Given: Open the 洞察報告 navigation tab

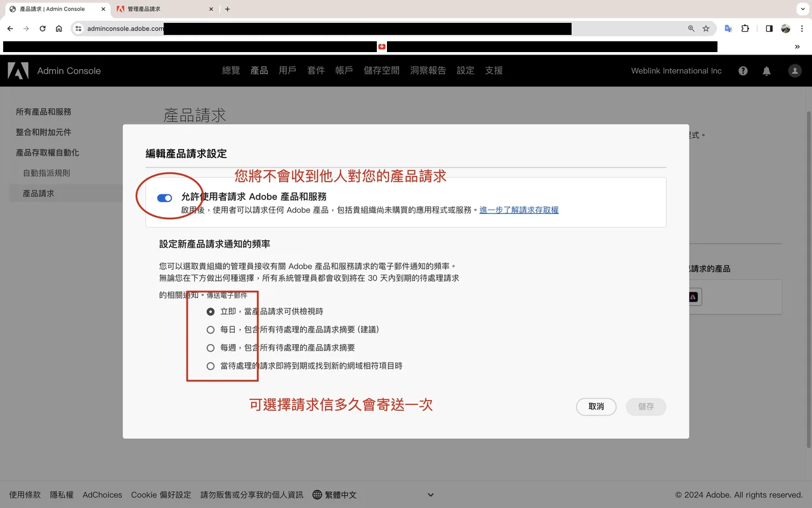Looking at the screenshot, I should click(428, 70).
